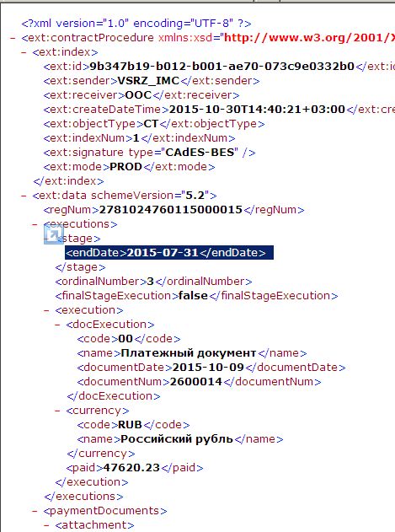Screen dimensions: 395x532
Task: Click the shortcut arrow overlay icon
Action: (54, 234)
